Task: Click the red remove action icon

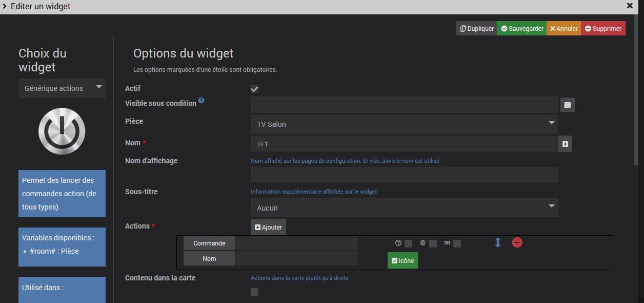Action: 517,242
